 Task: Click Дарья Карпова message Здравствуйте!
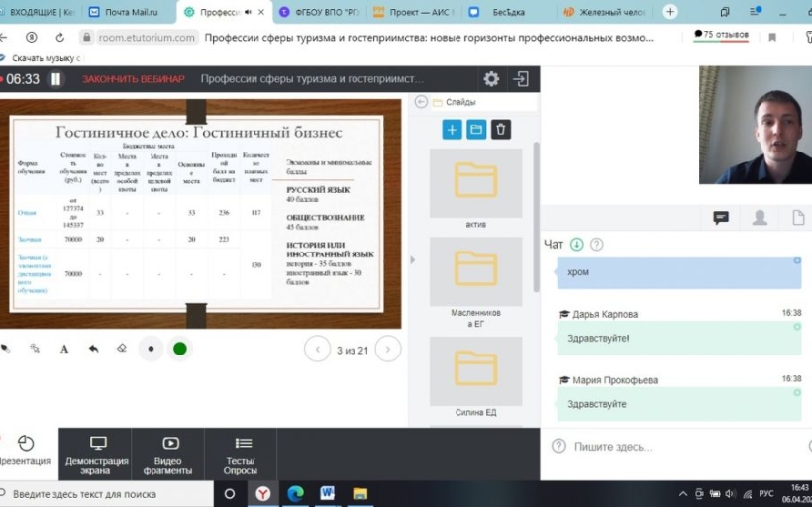679,339
